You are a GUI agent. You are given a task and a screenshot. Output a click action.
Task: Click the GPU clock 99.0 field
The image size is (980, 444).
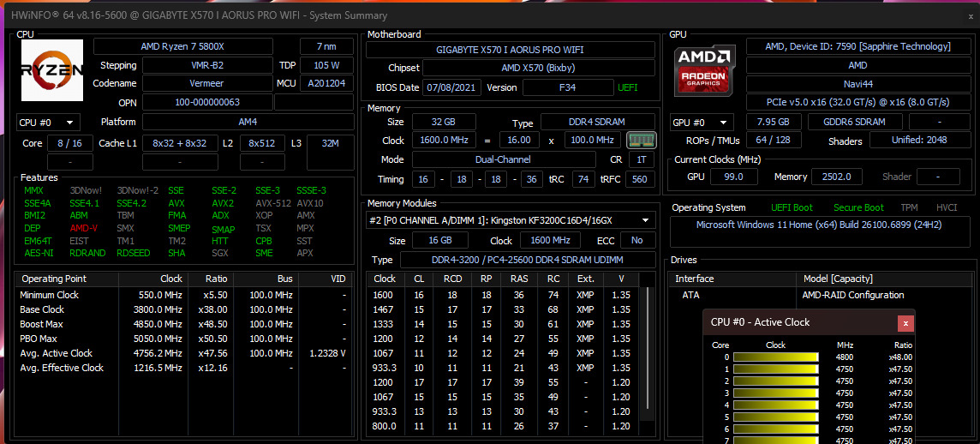732,177
